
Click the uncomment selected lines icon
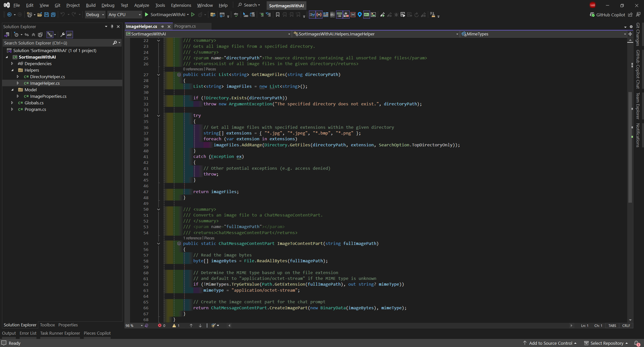pos(268,15)
